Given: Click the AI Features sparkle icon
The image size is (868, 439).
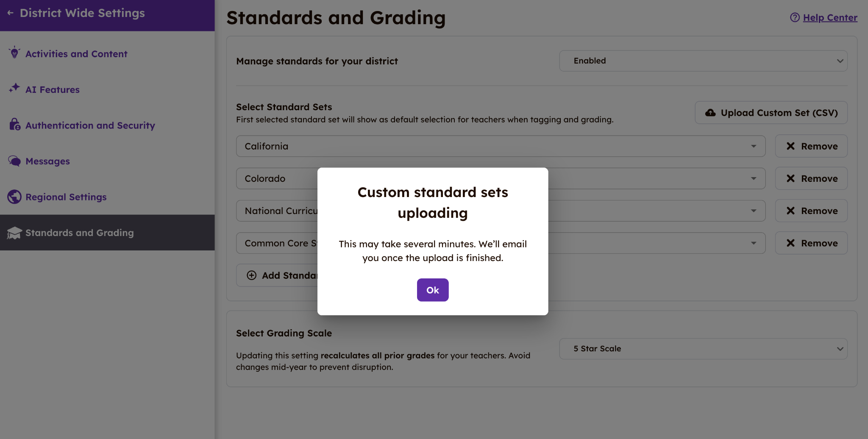Looking at the screenshot, I should pyautogui.click(x=14, y=88).
